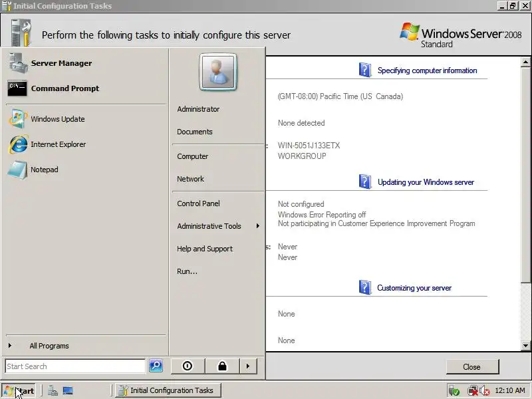This screenshot has width=532, height=399.
Task: Open Help and Support
Action: 205,249
